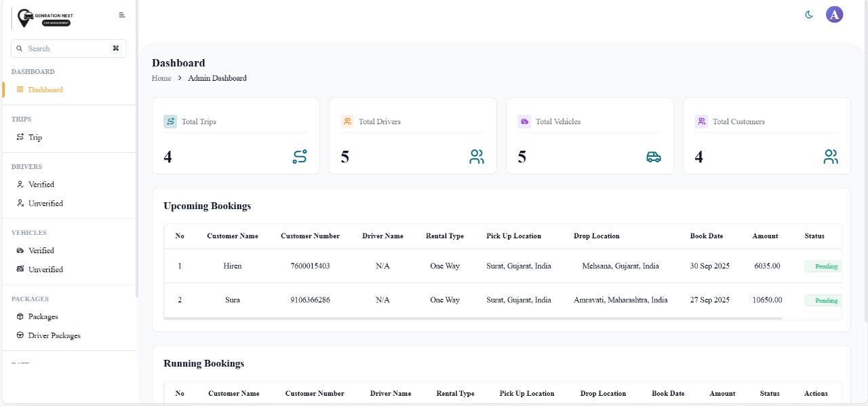This screenshot has width=868, height=406.
Task: Click the Total Trips route icon
Action: [300, 157]
